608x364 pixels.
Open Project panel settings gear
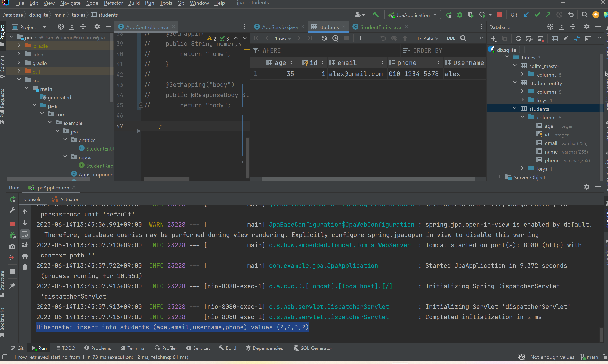97,27
